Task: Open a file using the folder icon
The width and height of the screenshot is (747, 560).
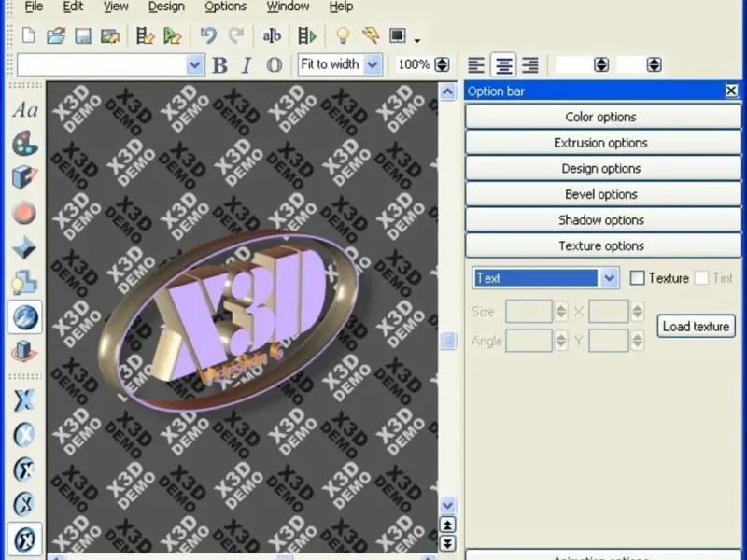Action: (x=56, y=35)
